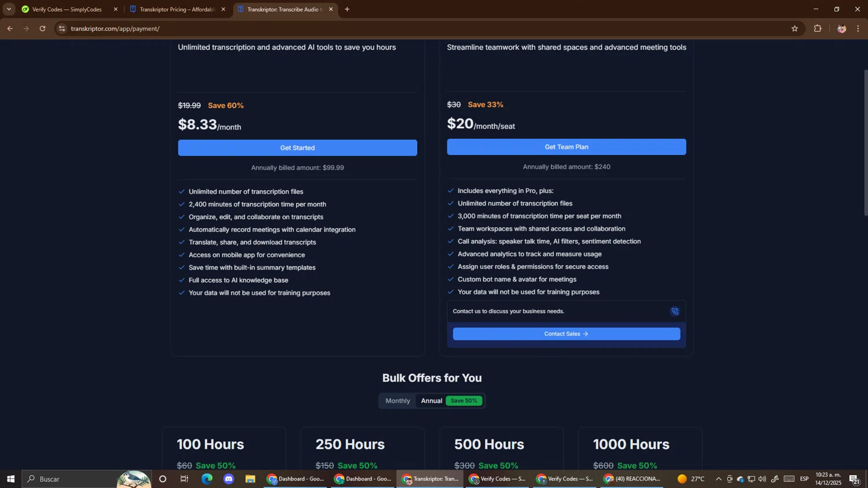868x488 pixels.
Task: Switch to second Dashboard - Google Chrome window
Action: click(x=363, y=479)
